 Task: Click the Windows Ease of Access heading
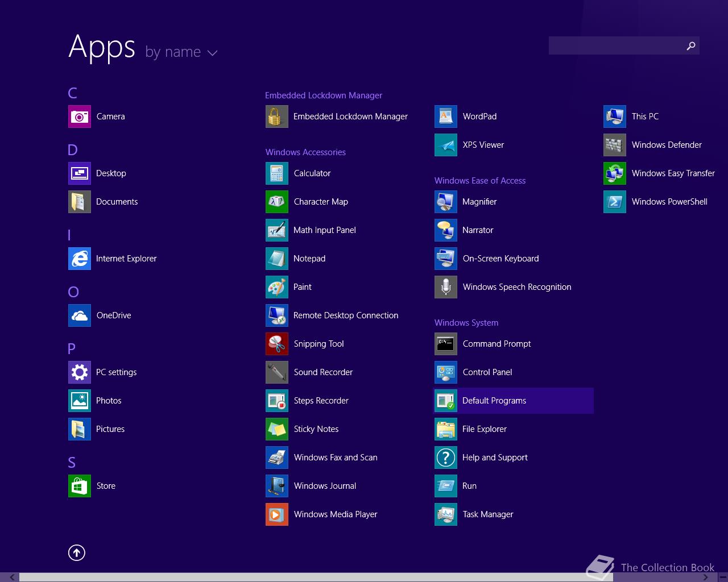point(480,181)
